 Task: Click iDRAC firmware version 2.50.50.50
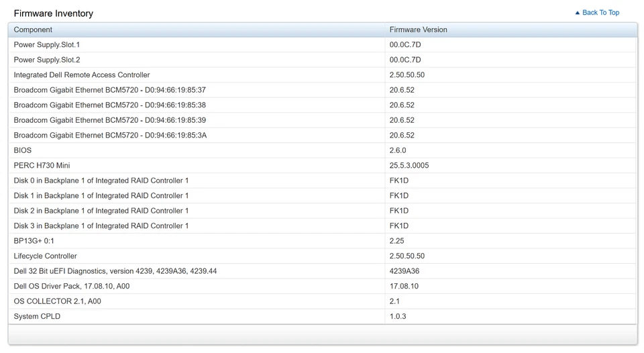coord(407,74)
